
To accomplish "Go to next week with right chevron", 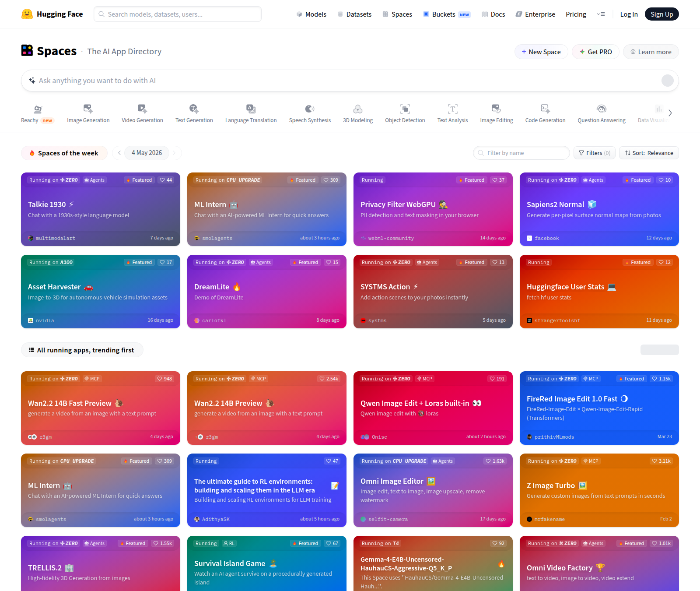I will click(x=174, y=153).
